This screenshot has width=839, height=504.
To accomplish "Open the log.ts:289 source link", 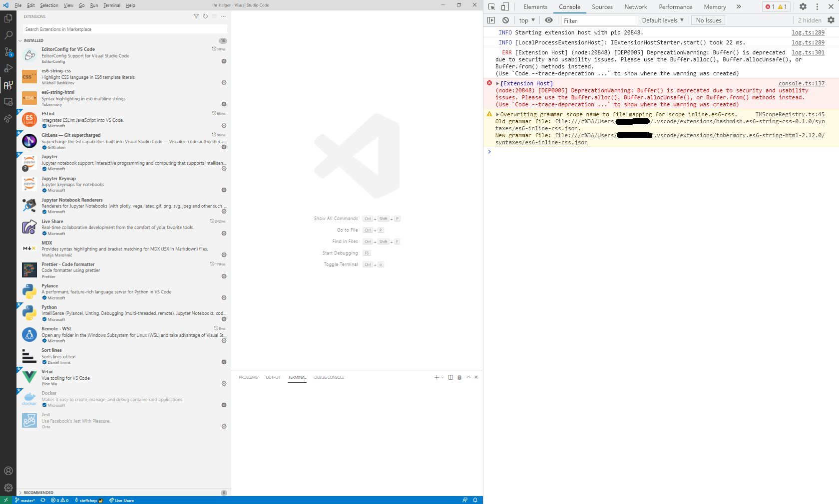I will (808, 32).
